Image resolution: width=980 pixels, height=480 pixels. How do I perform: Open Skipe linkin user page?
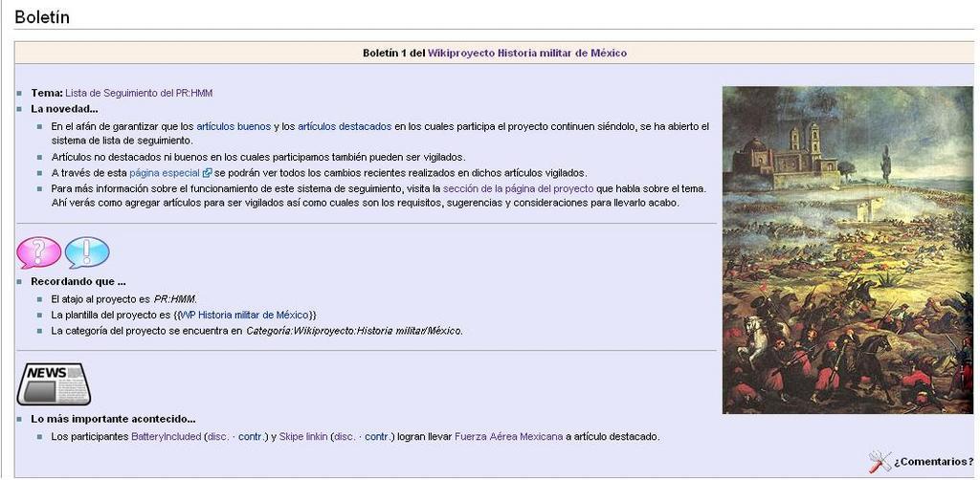(x=303, y=437)
